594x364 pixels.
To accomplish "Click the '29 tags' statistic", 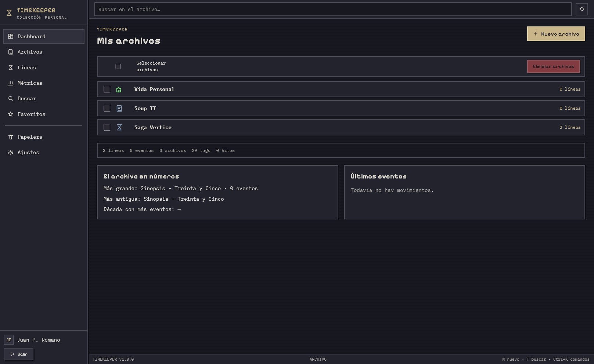I will tap(201, 150).
